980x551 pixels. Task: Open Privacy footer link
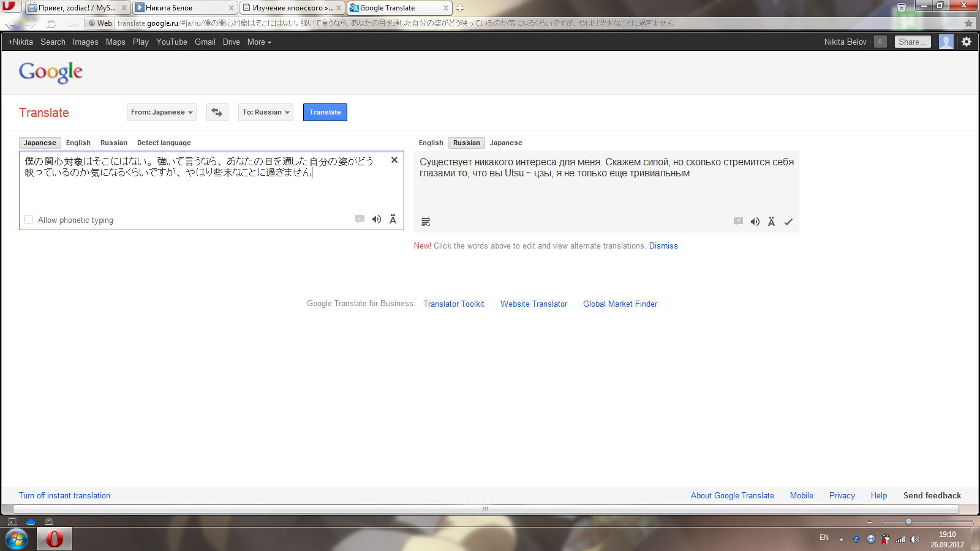click(842, 495)
